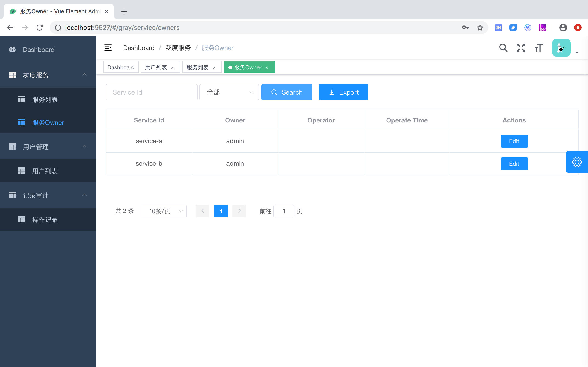Click the Search magnifier icon in toolbar
This screenshot has height=367, width=588.
pyautogui.click(x=503, y=47)
